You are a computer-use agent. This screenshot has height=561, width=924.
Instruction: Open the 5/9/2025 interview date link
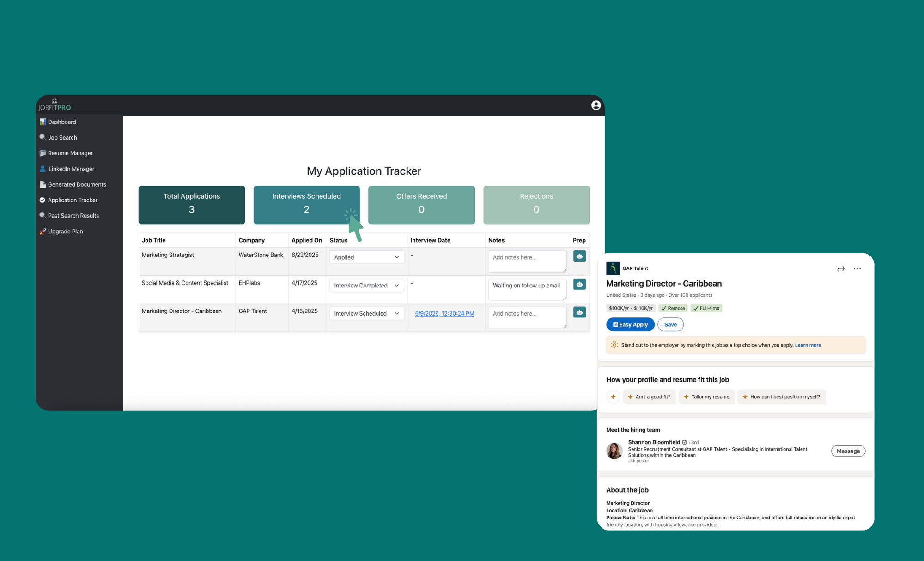pyautogui.click(x=444, y=314)
